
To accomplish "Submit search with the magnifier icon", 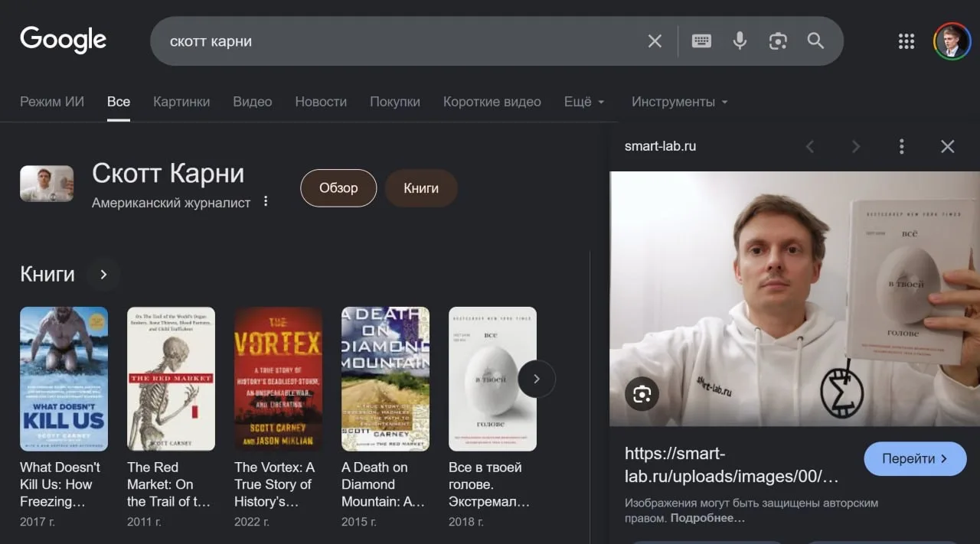I will point(815,41).
